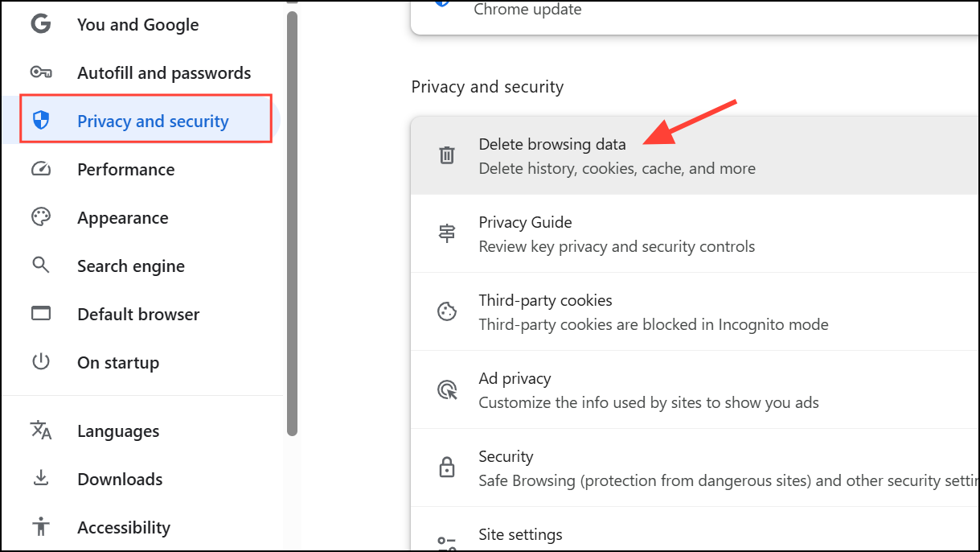Click the Performance gauge icon
Screen dimensions: 980x552
40,169
